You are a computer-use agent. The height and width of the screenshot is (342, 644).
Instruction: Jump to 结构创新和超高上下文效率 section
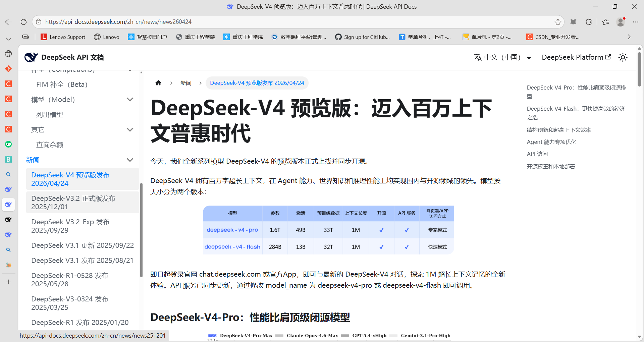[559, 130]
